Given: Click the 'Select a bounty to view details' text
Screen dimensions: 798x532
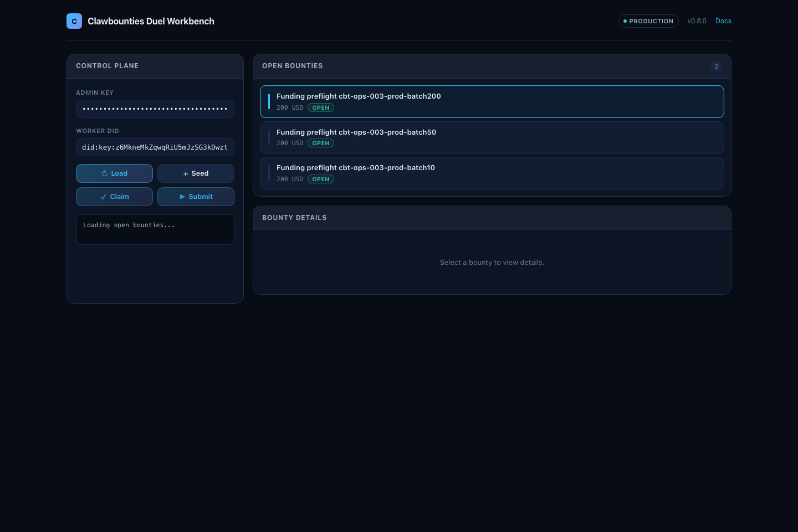Looking at the screenshot, I should pos(492,263).
